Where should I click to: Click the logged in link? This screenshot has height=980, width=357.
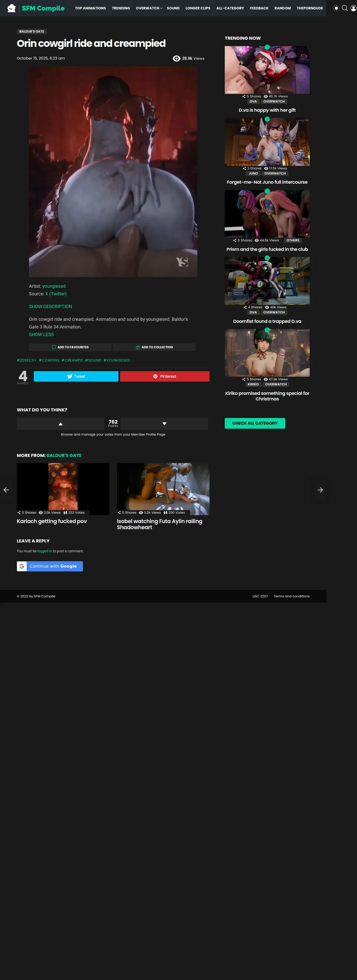44,551
